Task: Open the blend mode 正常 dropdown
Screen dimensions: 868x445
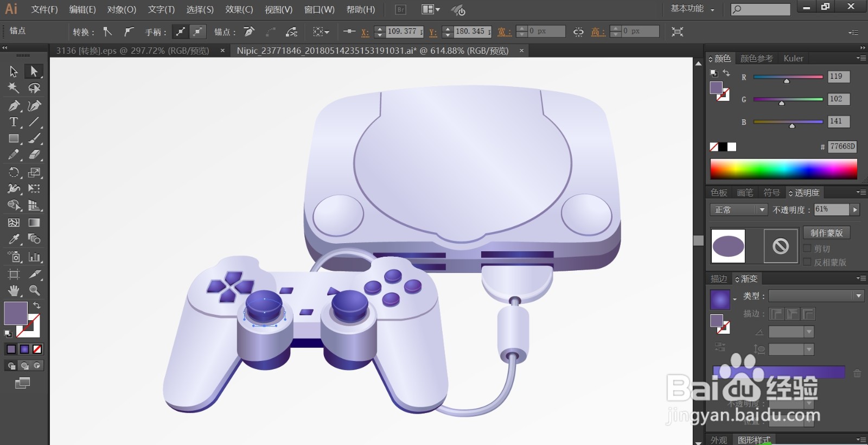Action: [738, 209]
